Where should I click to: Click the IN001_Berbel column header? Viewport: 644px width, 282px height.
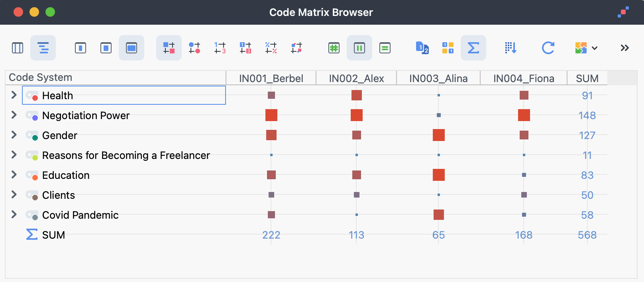click(x=271, y=78)
